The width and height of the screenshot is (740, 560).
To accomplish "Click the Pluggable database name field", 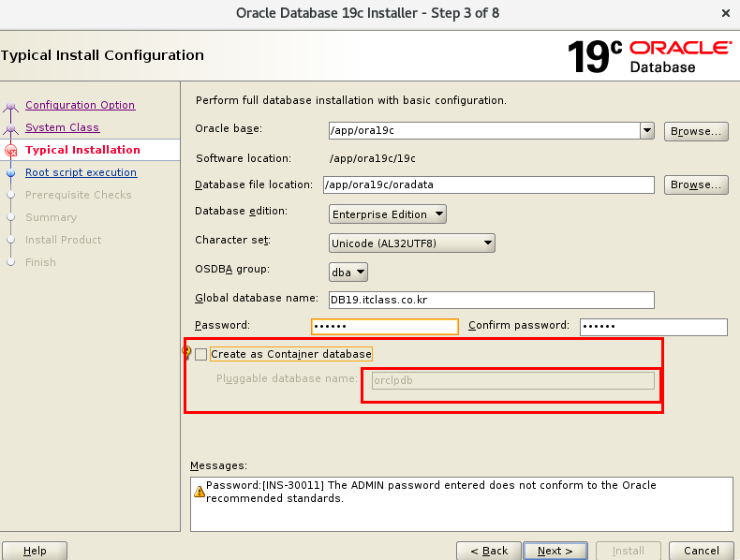I will 513,380.
